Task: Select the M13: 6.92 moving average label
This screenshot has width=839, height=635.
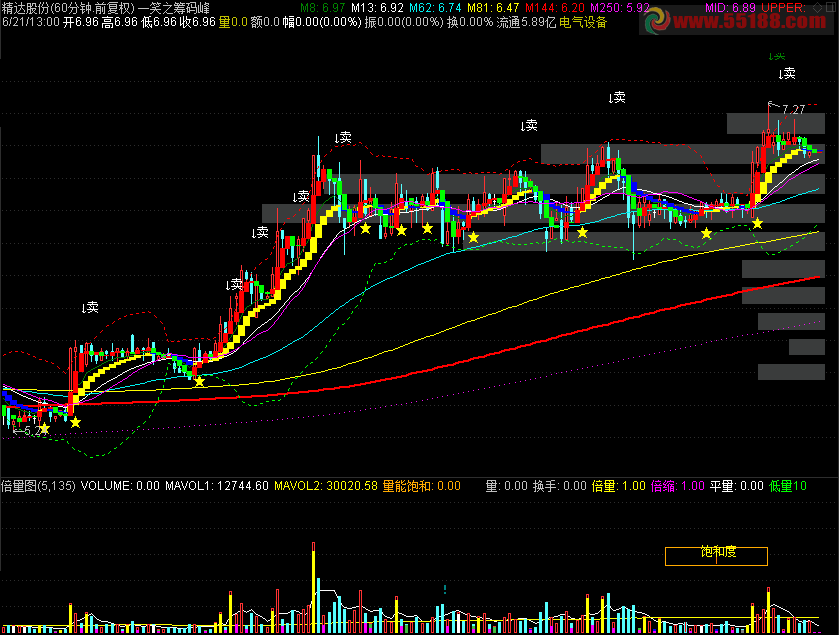Action: click(377, 8)
